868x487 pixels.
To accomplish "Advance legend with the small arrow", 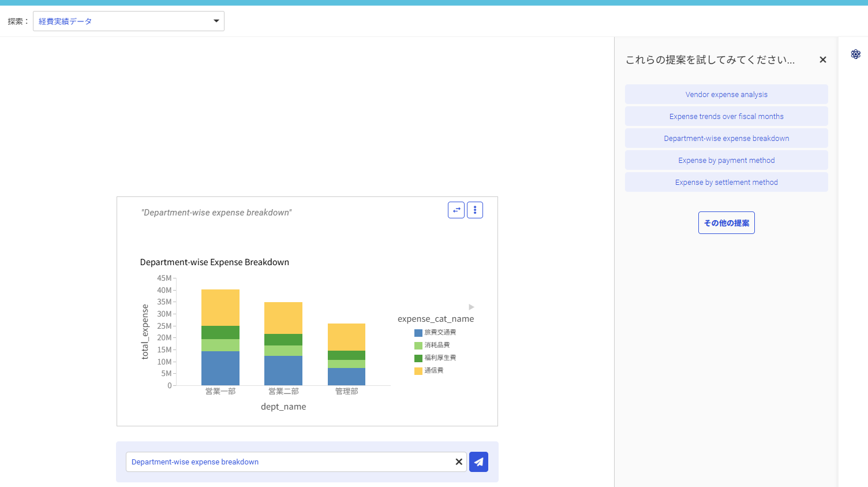I will tap(472, 307).
